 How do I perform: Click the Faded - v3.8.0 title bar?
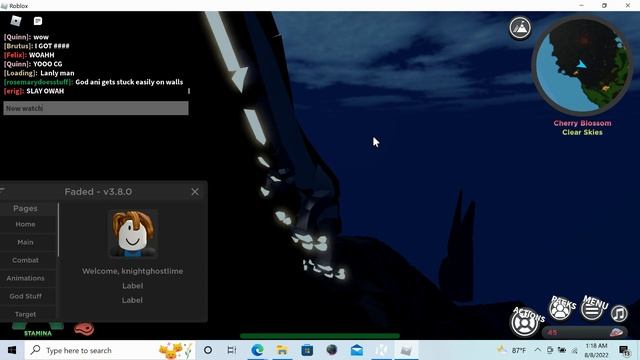[x=98, y=191]
